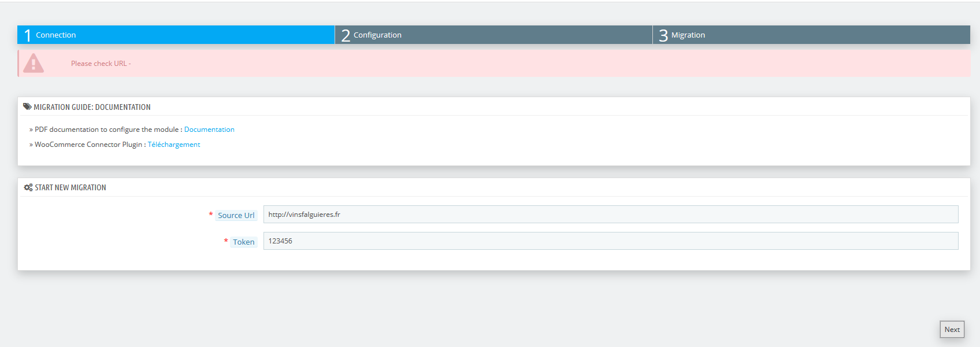
Task: Click the 'START NEW MIGRATION' heading
Action: [x=70, y=187]
